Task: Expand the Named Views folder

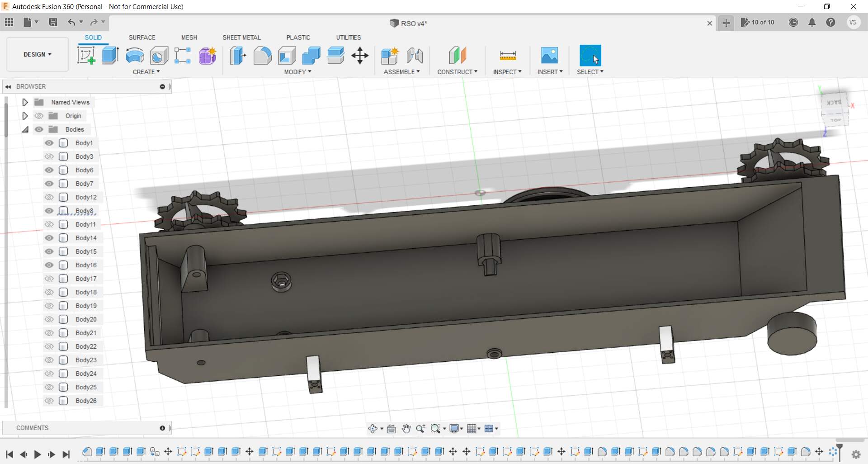Action: coord(25,102)
